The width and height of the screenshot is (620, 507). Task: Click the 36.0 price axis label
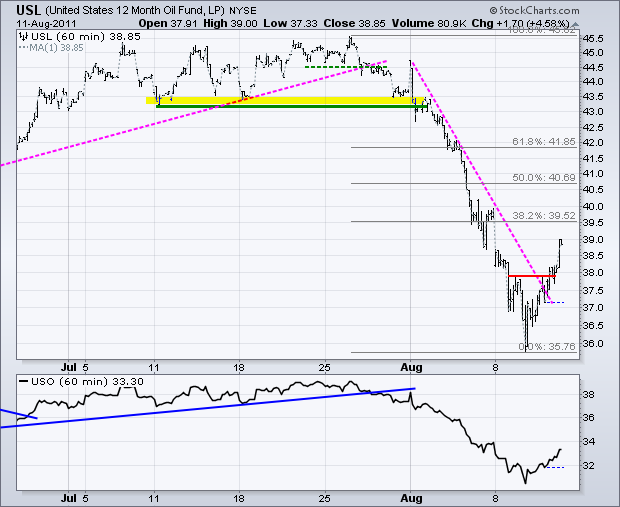pyautogui.click(x=593, y=344)
